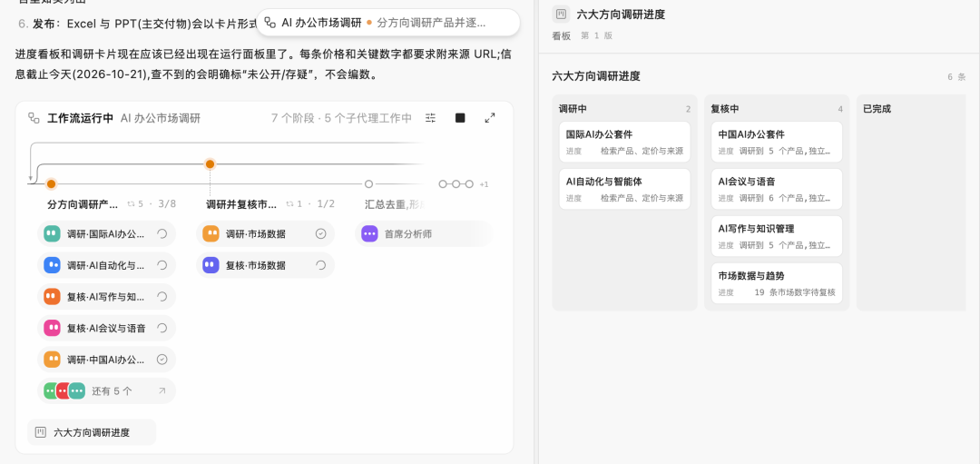Select the 调研并复核市 stage marker on timeline
Viewport: 980px width, 464px height.
(210, 163)
